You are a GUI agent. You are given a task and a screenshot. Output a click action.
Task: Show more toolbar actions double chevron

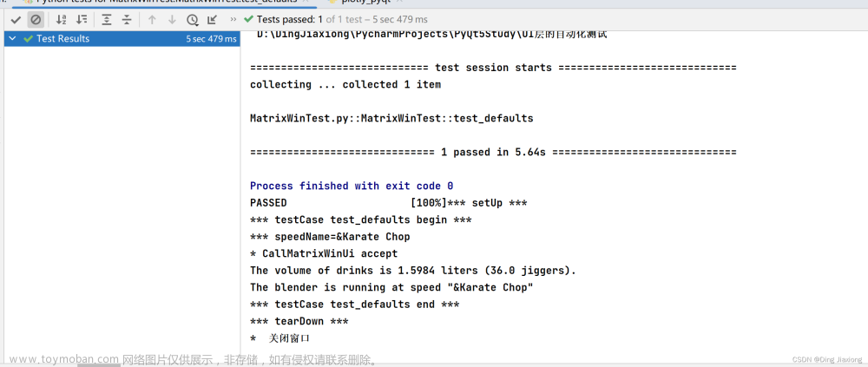pos(233,19)
